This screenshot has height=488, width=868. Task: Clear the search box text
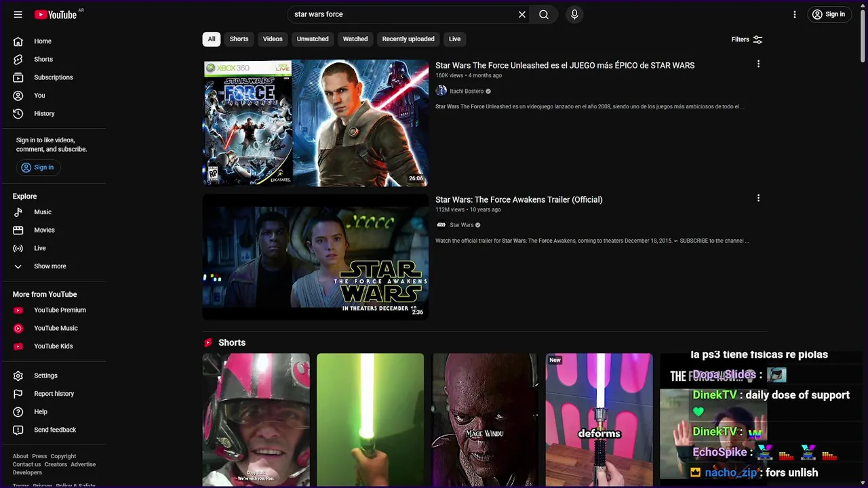pyautogui.click(x=522, y=14)
